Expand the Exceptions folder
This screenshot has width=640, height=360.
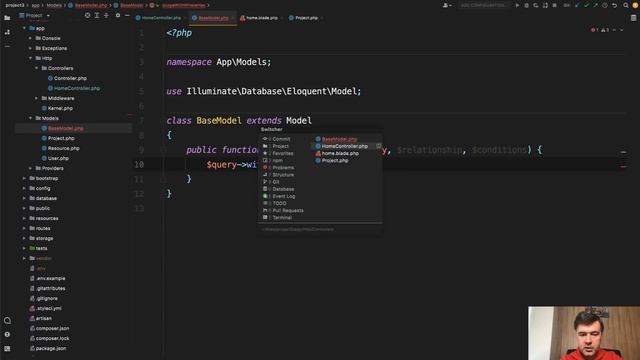[x=30, y=48]
